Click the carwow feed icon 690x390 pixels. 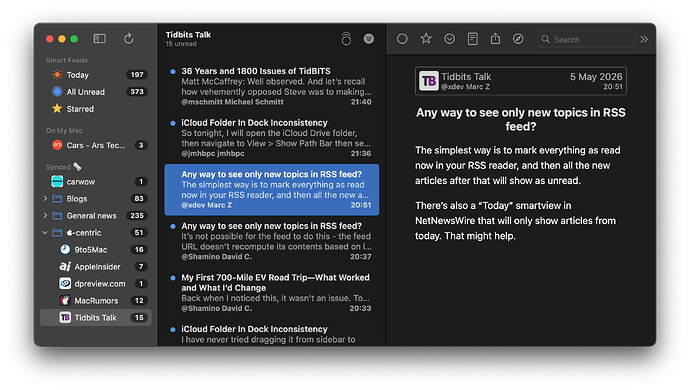[57, 181]
